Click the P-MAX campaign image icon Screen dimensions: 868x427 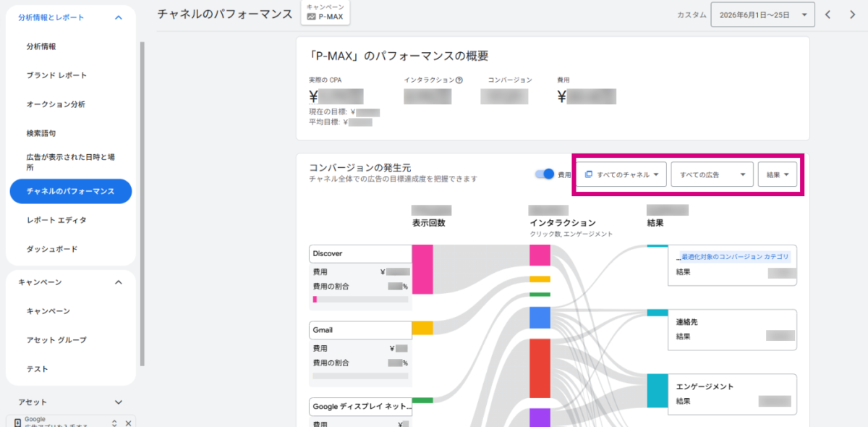tap(312, 16)
